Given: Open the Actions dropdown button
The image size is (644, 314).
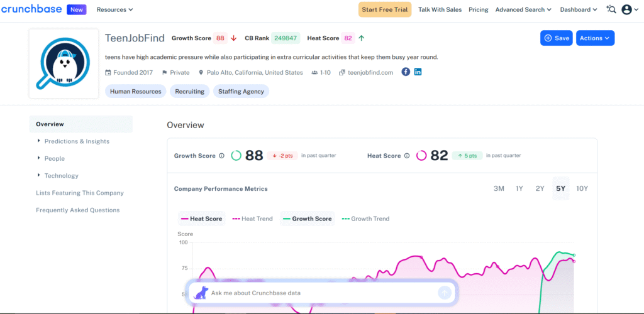Looking at the screenshot, I should pyautogui.click(x=595, y=38).
